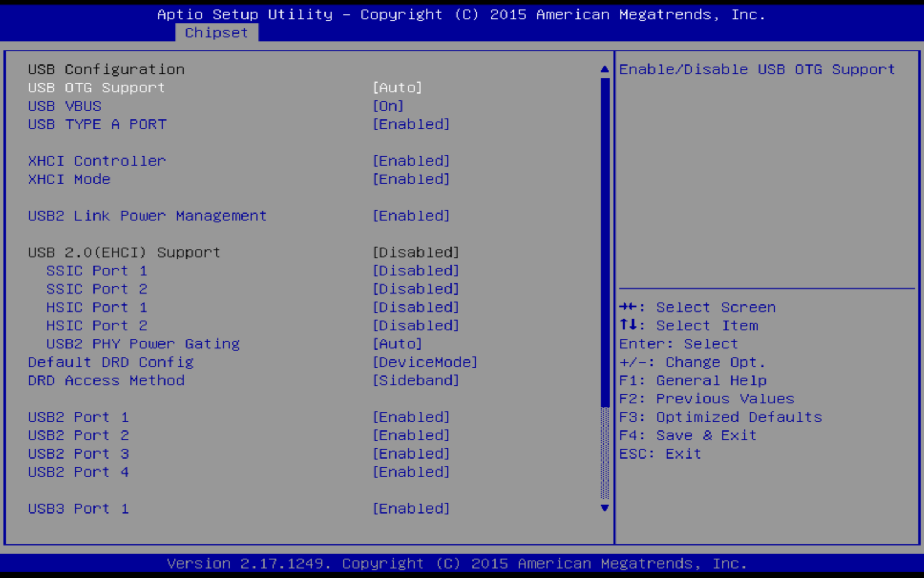The image size is (924, 578).
Task: Toggle USB2 Port 1 [Enabled] value
Action: pos(411,417)
